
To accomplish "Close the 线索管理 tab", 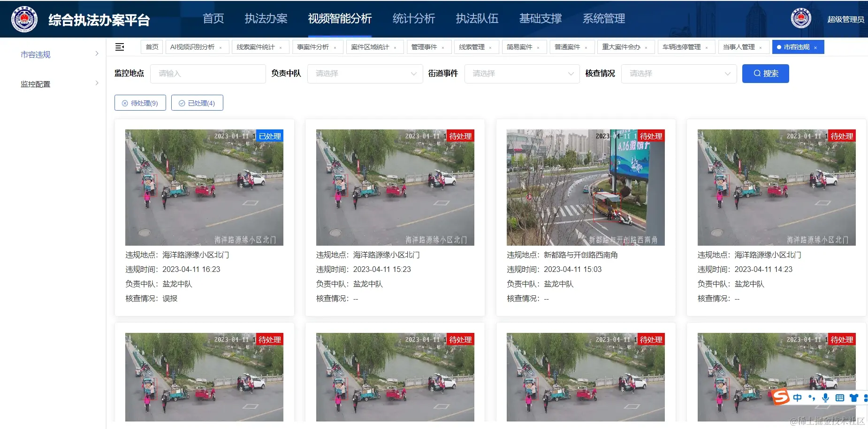I will click(490, 47).
